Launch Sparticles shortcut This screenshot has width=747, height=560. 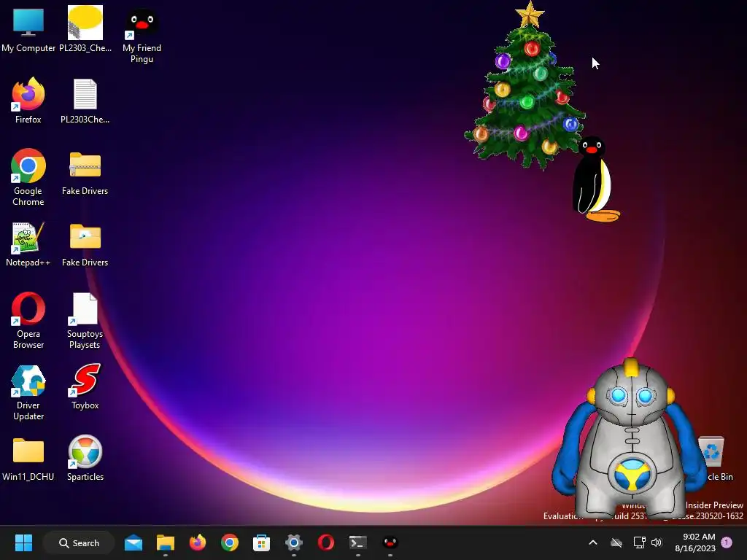coord(85,458)
